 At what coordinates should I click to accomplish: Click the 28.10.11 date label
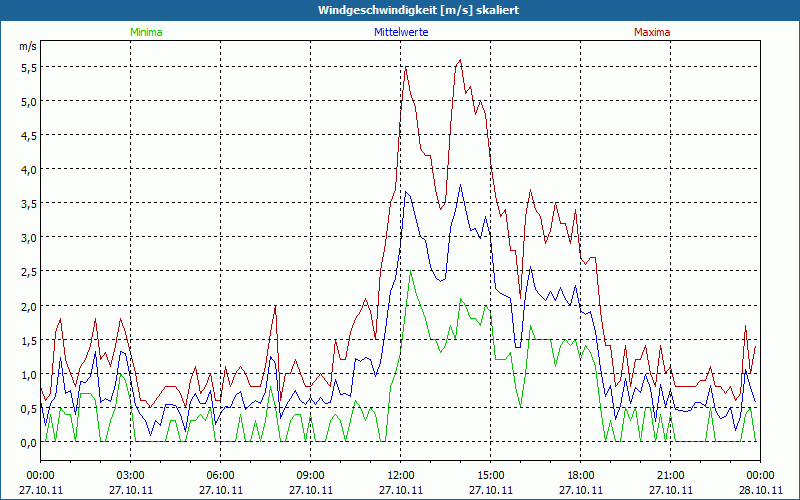click(761, 490)
